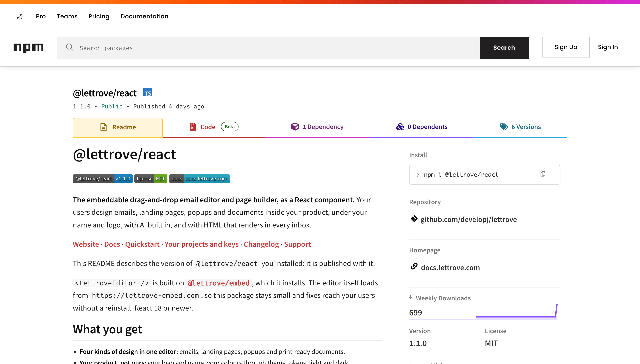The image size is (640, 364).
Task: Click the @lettrove/react v1.1.0 badge
Action: pyautogui.click(x=103, y=178)
